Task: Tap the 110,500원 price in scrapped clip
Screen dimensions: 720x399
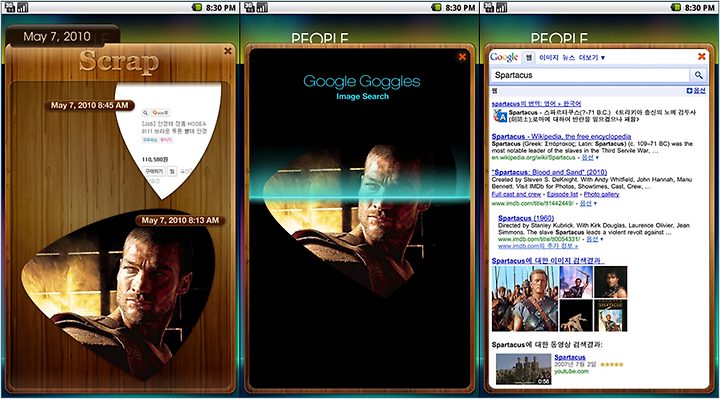Action: 155,159
